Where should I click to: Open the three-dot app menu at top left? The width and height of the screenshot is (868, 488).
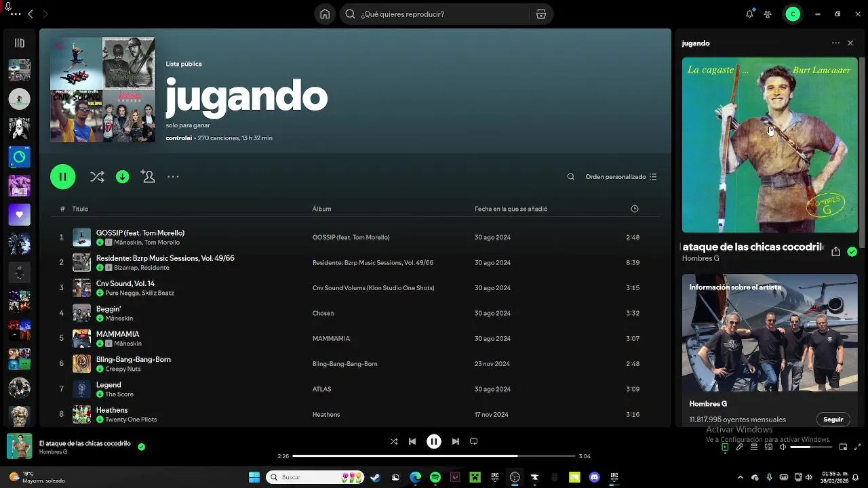pyautogui.click(x=16, y=14)
